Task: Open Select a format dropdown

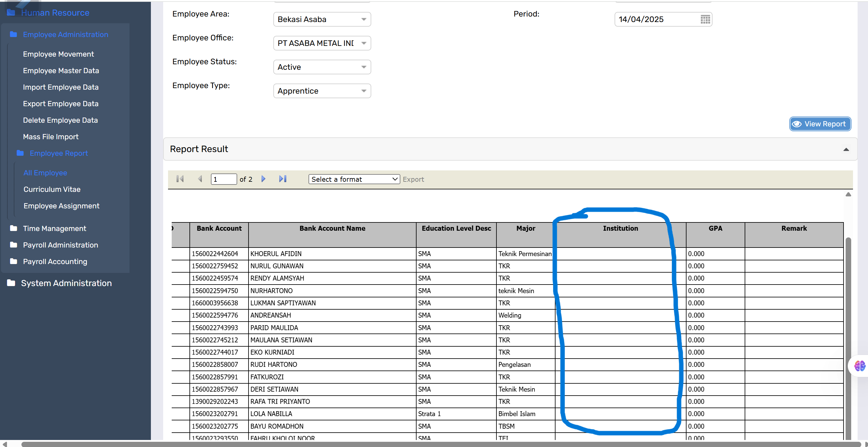Action: [x=354, y=179]
